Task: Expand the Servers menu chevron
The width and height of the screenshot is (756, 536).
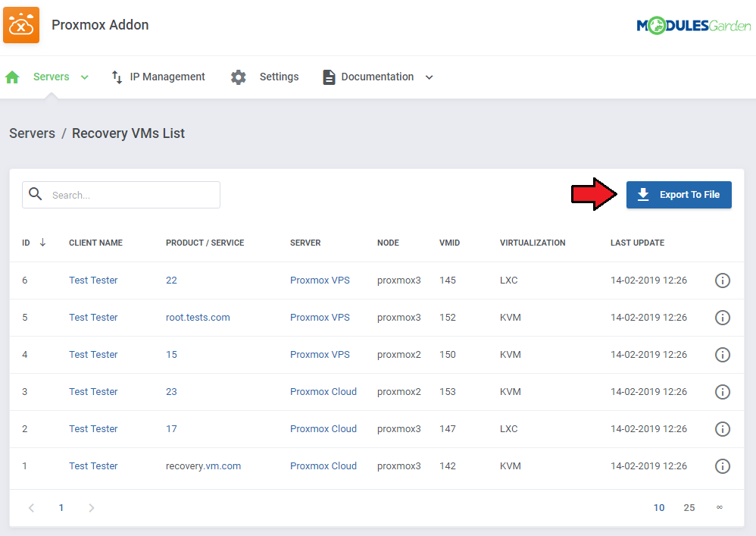Action: 84,77
